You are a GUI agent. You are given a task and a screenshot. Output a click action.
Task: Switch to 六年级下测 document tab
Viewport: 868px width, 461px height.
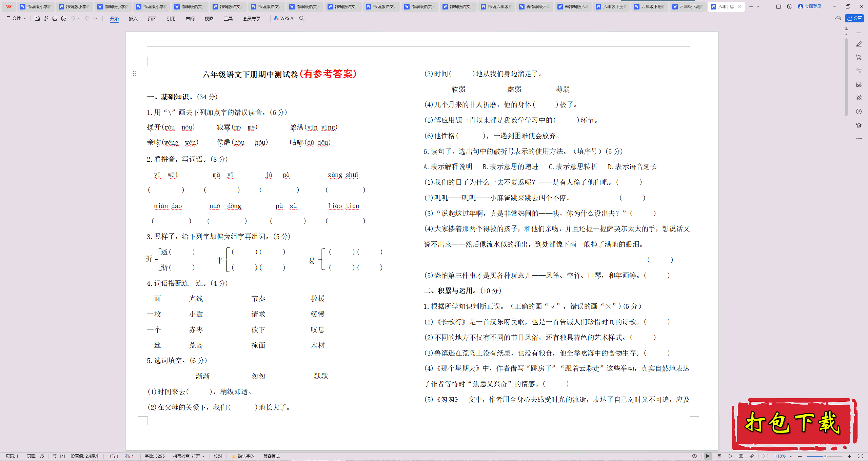688,6
